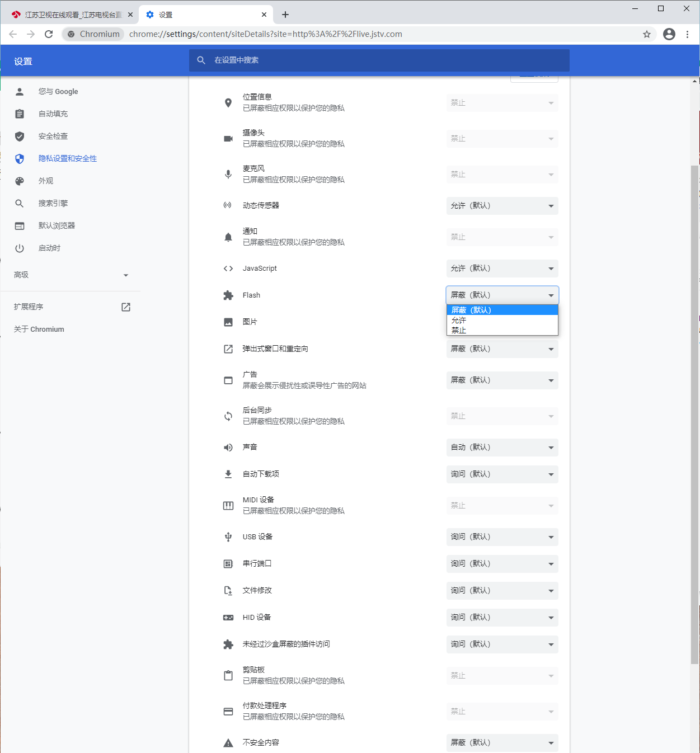Open the Chromium three-dot menu
This screenshot has height=753, width=700.
(688, 34)
